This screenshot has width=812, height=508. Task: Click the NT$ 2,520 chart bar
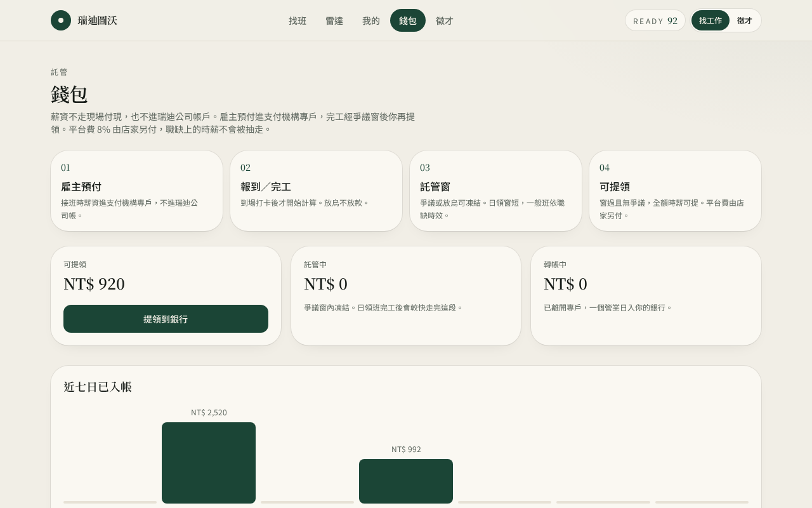coord(209,463)
